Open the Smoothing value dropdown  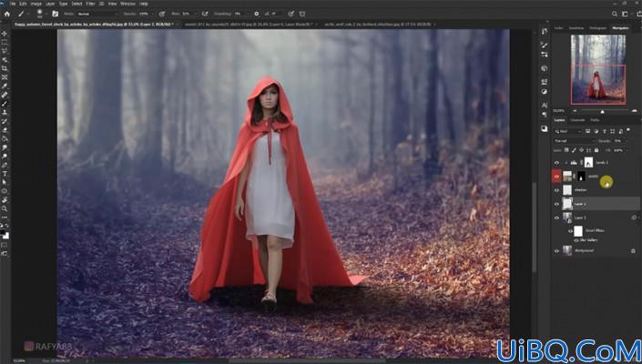click(248, 14)
